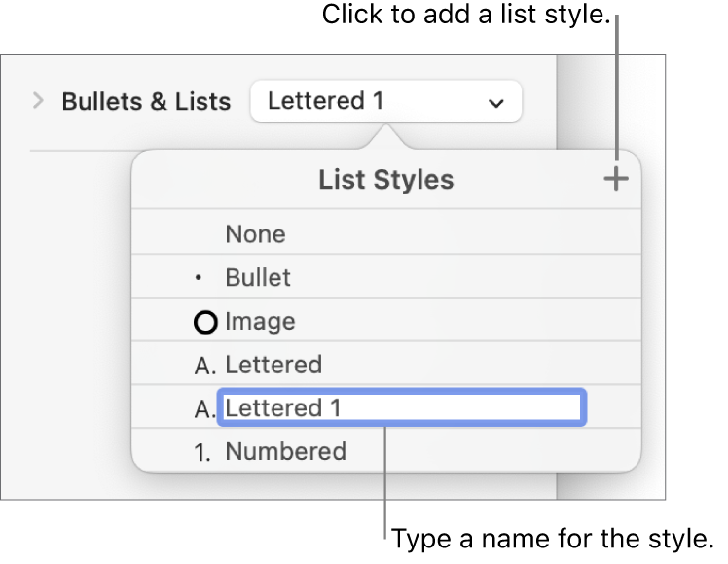This screenshot has height=564, width=728.
Task: Select the None list style
Action: click(255, 234)
